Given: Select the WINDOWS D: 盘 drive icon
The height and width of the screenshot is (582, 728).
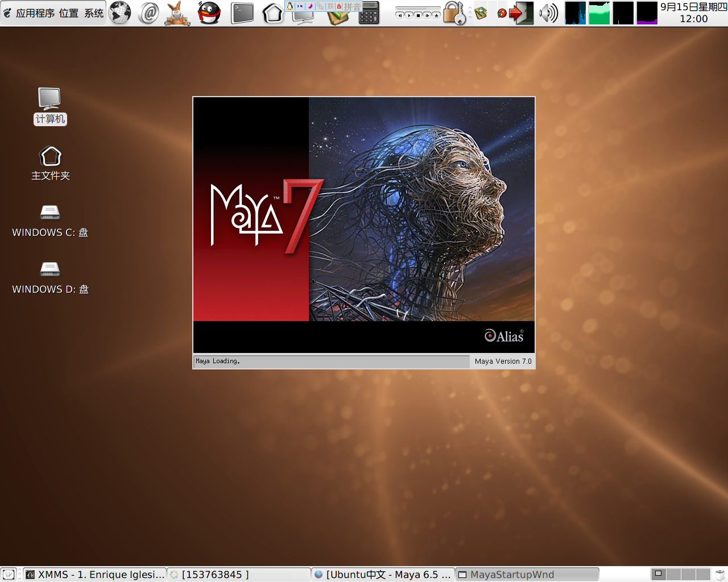Looking at the screenshot, I should click(x=50, y=278).
